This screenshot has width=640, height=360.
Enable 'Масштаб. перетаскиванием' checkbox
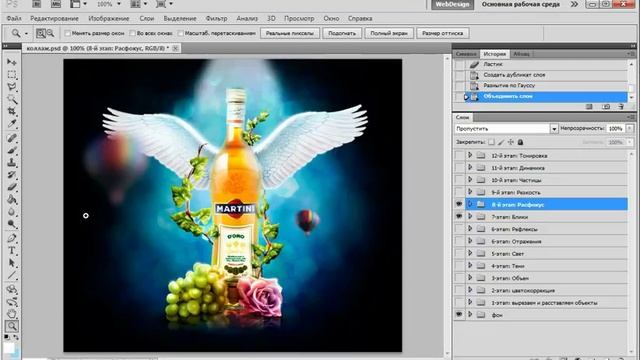click(180, 33)
